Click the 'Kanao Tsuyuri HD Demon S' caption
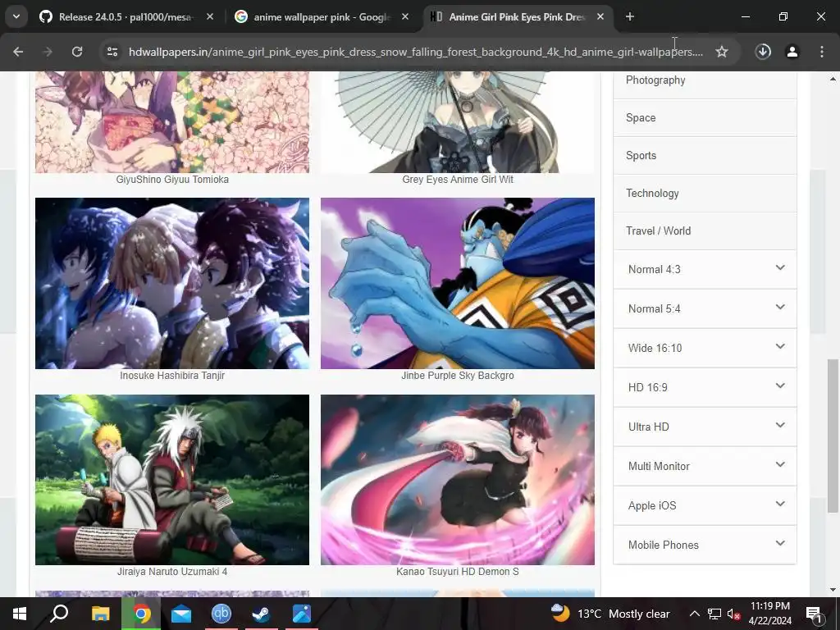 point(458,572)
